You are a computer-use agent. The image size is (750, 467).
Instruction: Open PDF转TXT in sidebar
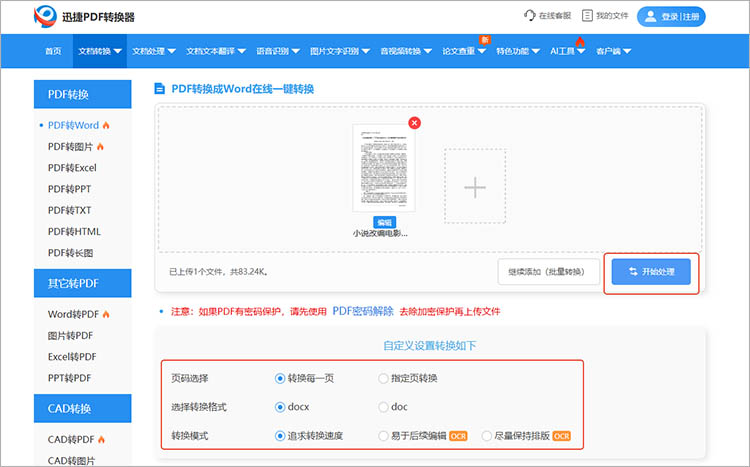(x=69, y=210)
